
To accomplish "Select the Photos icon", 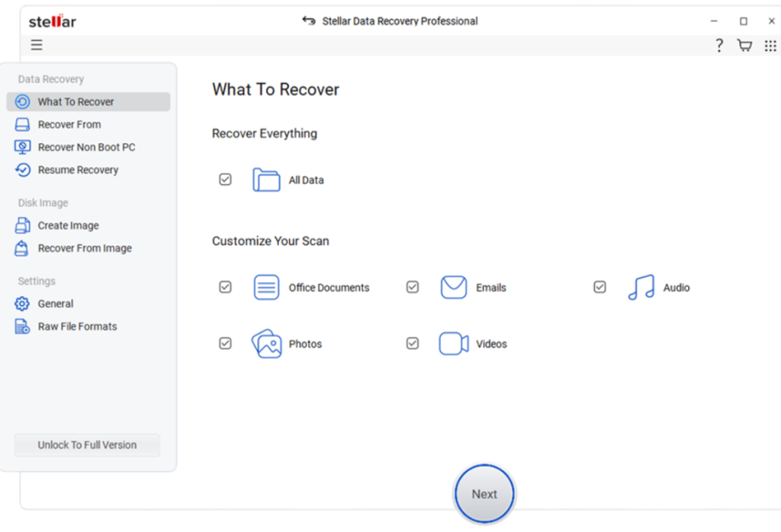I will 266,344.
